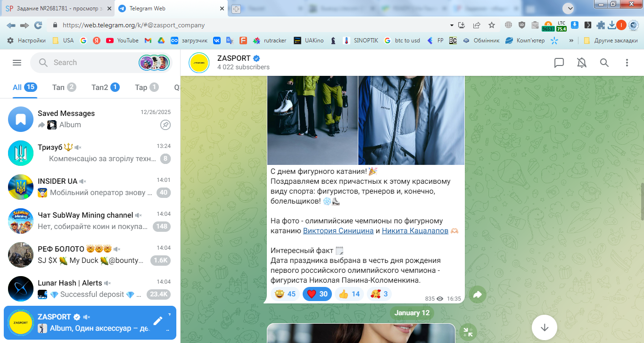Open the YouTube bookmark
Viewport: 644px width, 343px height.
pos(122,41)
